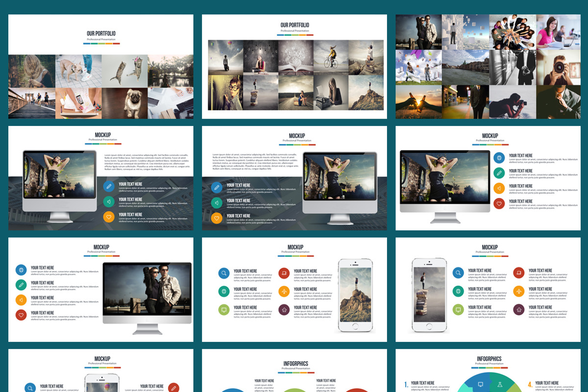Screen dimensions: 588x392
Task: Click iPhone mockup showing rock climber
Action: tap(355, 296)
